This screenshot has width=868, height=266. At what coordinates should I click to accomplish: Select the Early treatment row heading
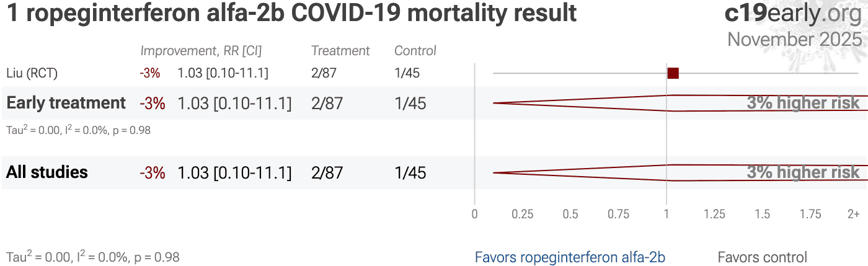coord(66,103)
